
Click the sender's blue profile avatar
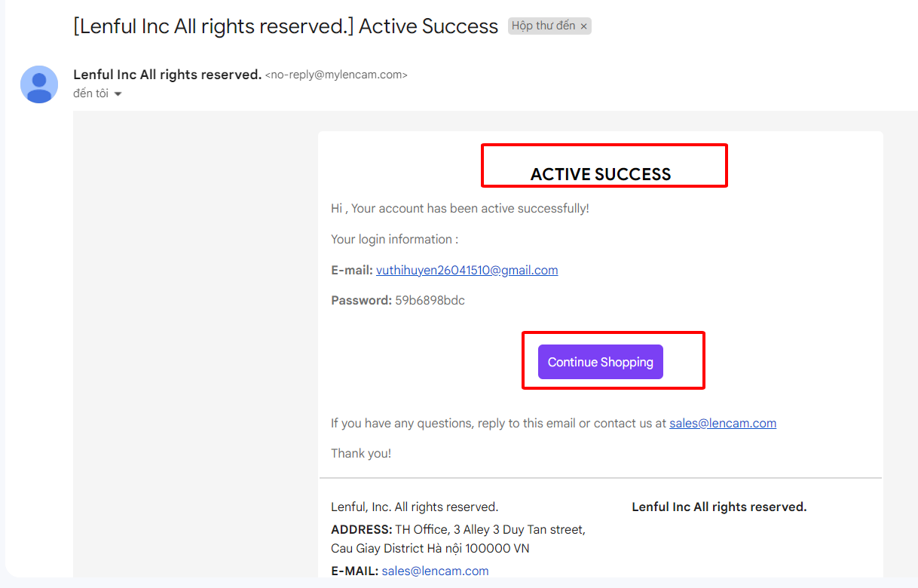coord(39,84)
